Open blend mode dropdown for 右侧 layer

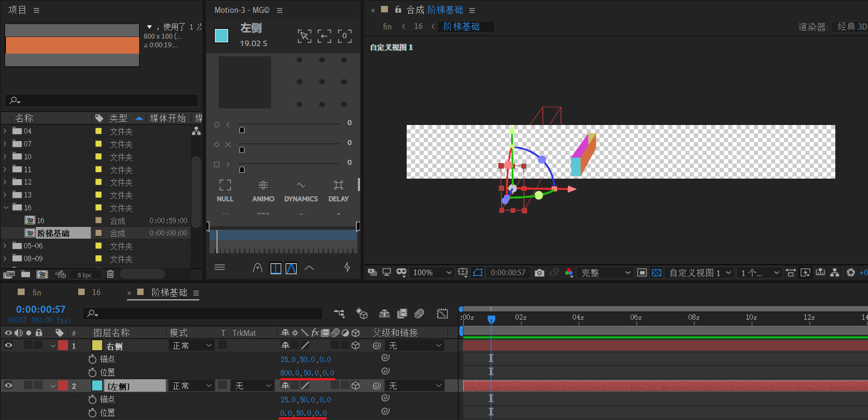click(x=192, y=345)
